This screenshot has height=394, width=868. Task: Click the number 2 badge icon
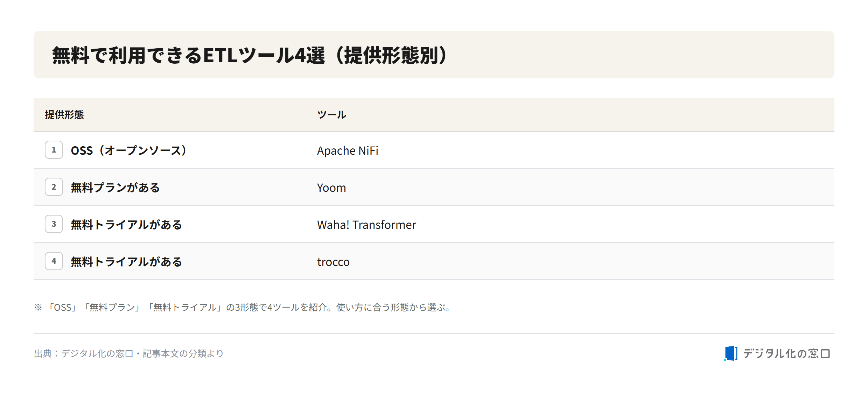[x=54, y=187]
